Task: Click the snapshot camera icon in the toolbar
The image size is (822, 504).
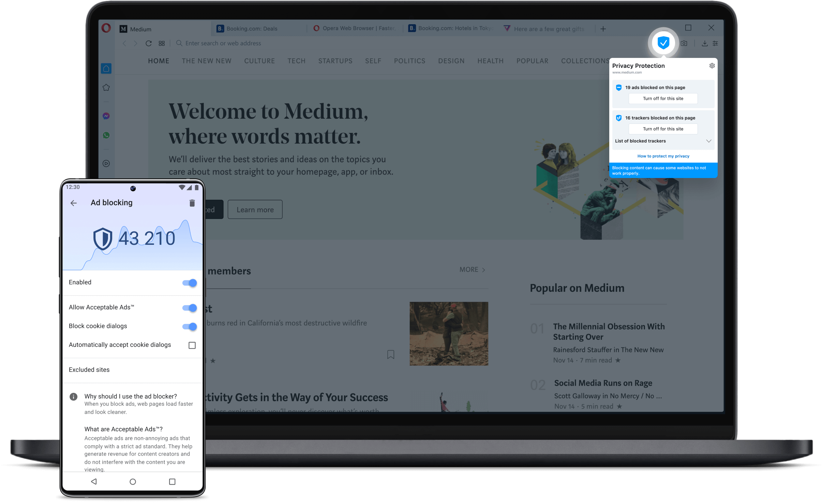Action: pos(684,43)
